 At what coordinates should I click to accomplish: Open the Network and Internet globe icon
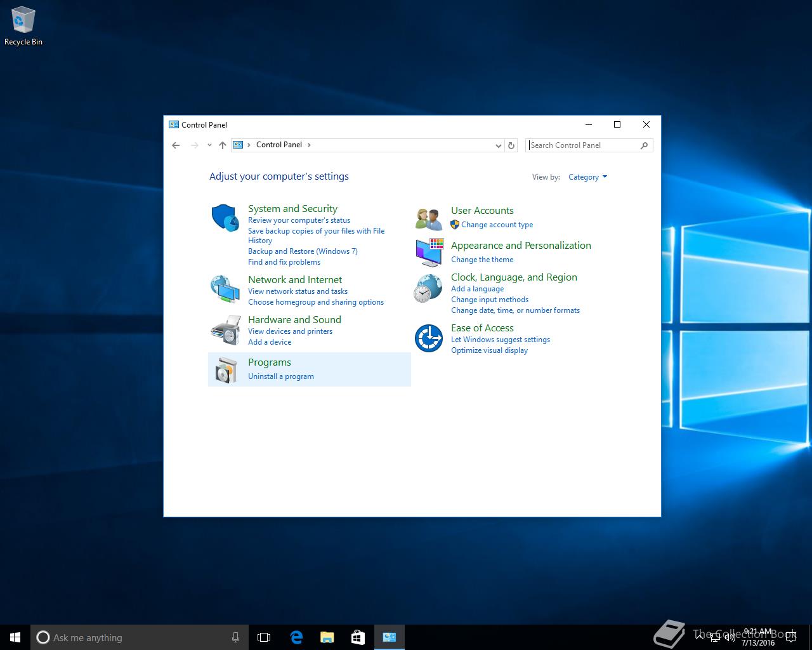click(x=225, y=289)
